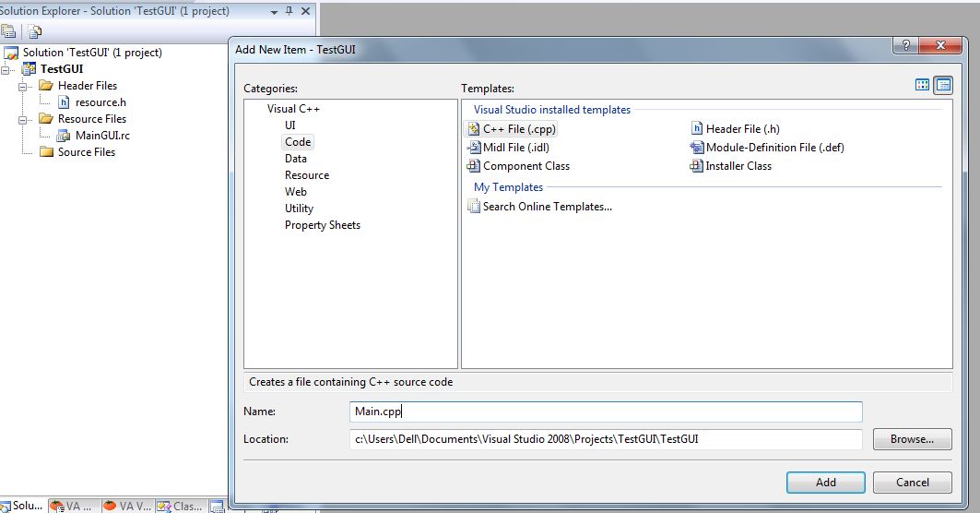
Task: Select the Utility category
Action: (x=299, y=209)
